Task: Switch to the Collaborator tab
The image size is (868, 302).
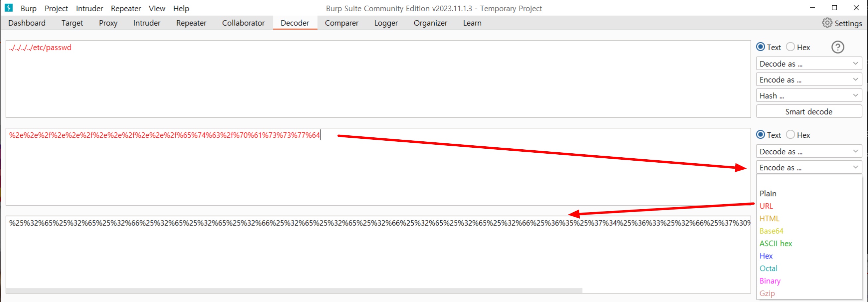Action: (x=243, y=23)
